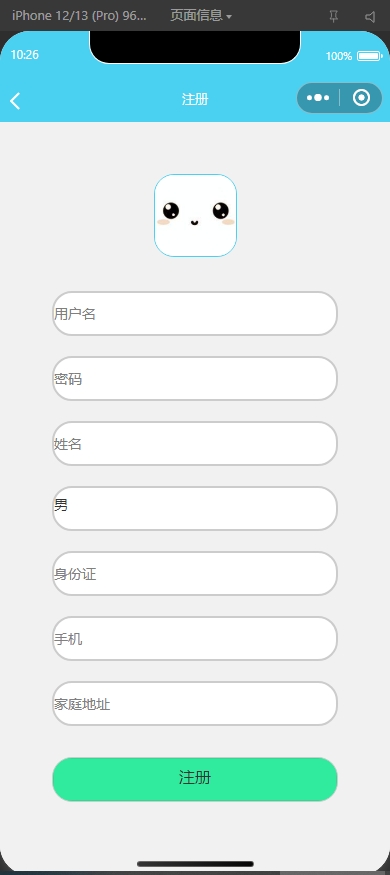Open the 页面信息 dropdown
Screen dimensions: 390x875
coord(201,16)
